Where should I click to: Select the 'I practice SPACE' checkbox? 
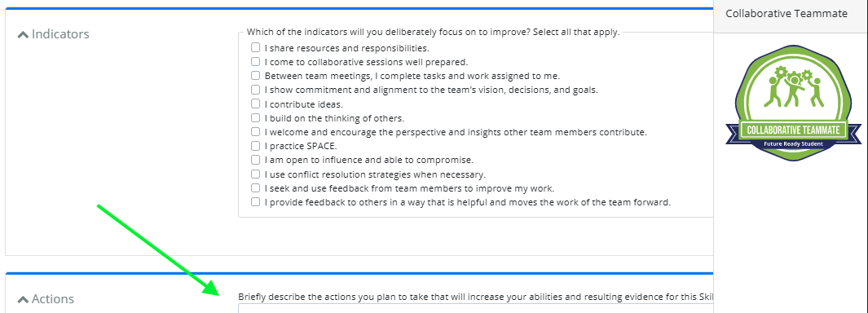pyautogui.click(x=255, y=146)
